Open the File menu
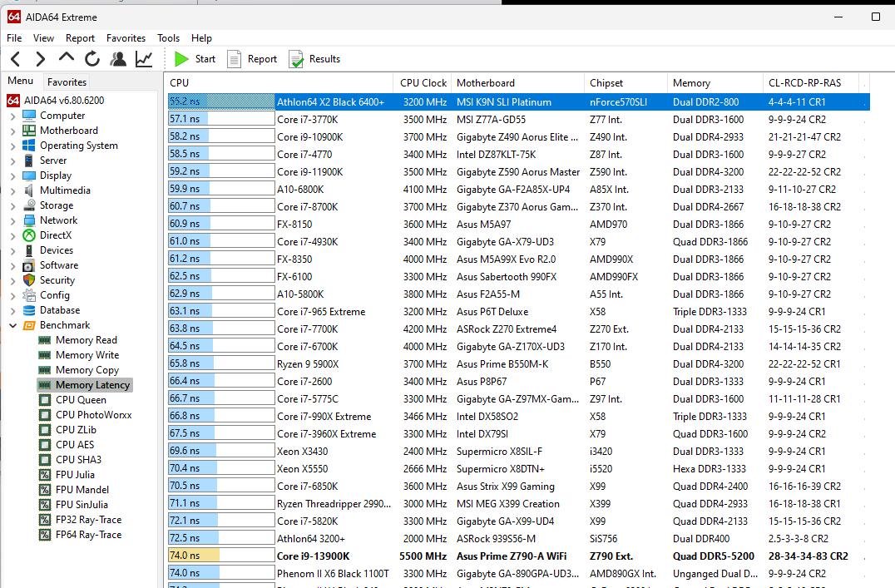The image size is (895, 588). tap(14, 38)
